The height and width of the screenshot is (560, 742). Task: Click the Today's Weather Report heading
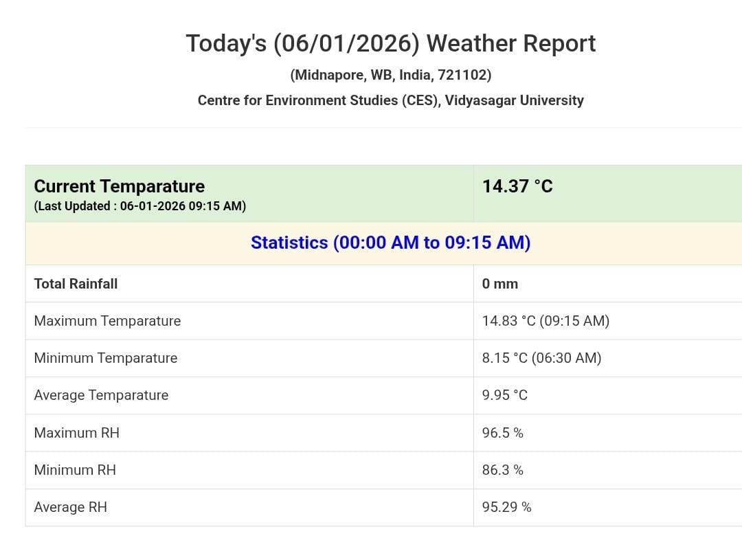coord(390,43)
